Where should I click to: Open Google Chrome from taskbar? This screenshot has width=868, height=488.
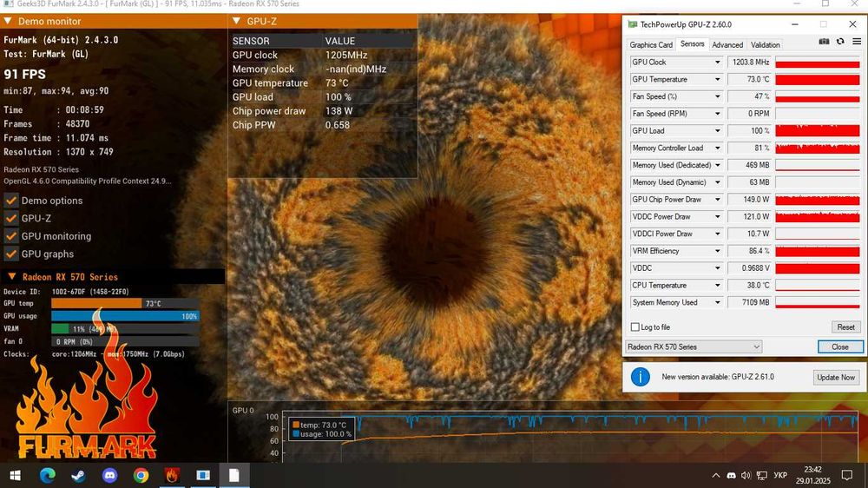tap(141, 475)
